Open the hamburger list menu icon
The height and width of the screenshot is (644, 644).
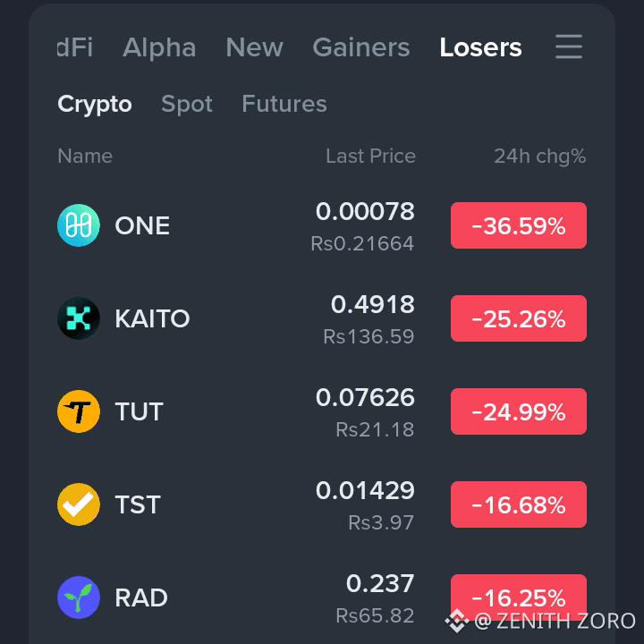569,47
